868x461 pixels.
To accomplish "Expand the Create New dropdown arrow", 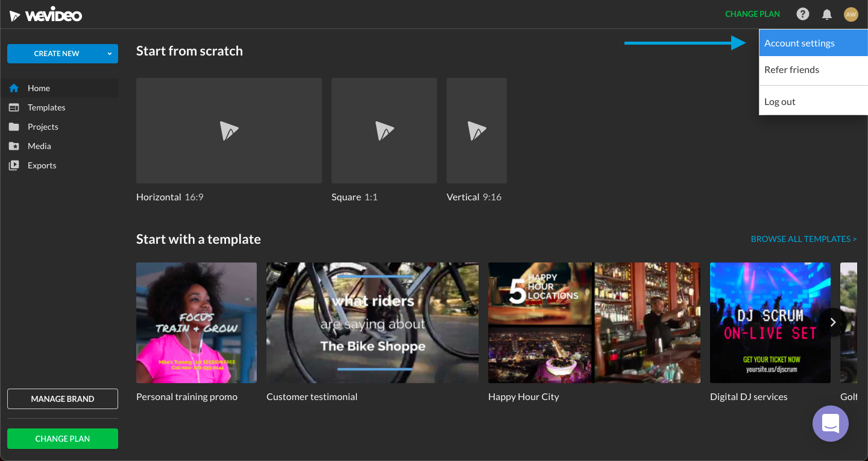I will 109,54.
